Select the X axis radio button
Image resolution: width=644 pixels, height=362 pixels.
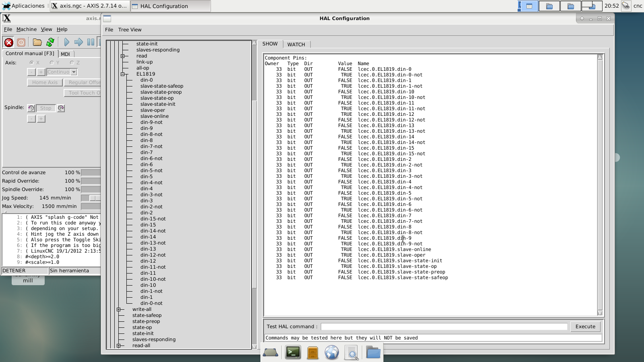coord(32,63)
